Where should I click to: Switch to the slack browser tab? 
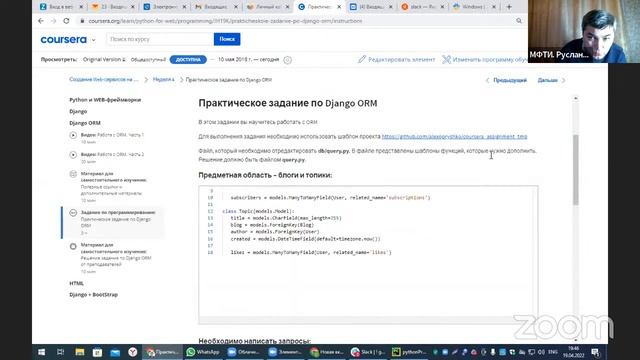422,7
